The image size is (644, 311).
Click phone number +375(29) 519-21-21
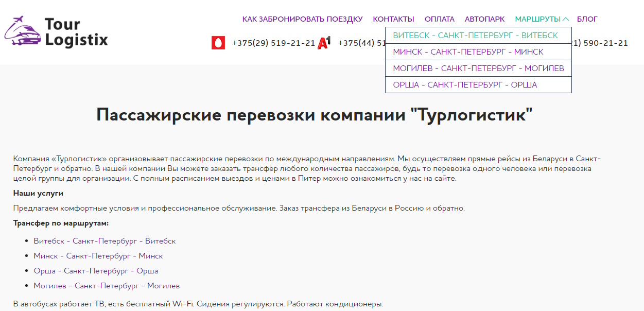click(x=273, y=43)
